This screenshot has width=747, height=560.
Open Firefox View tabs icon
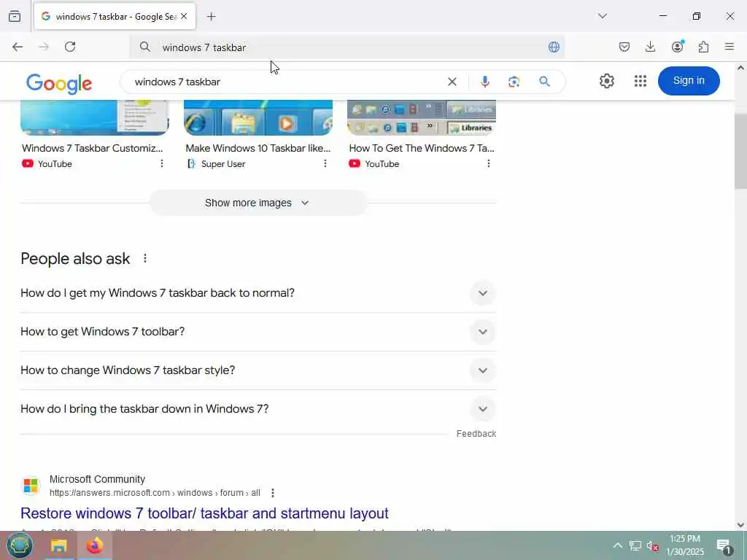pos(15,16)
